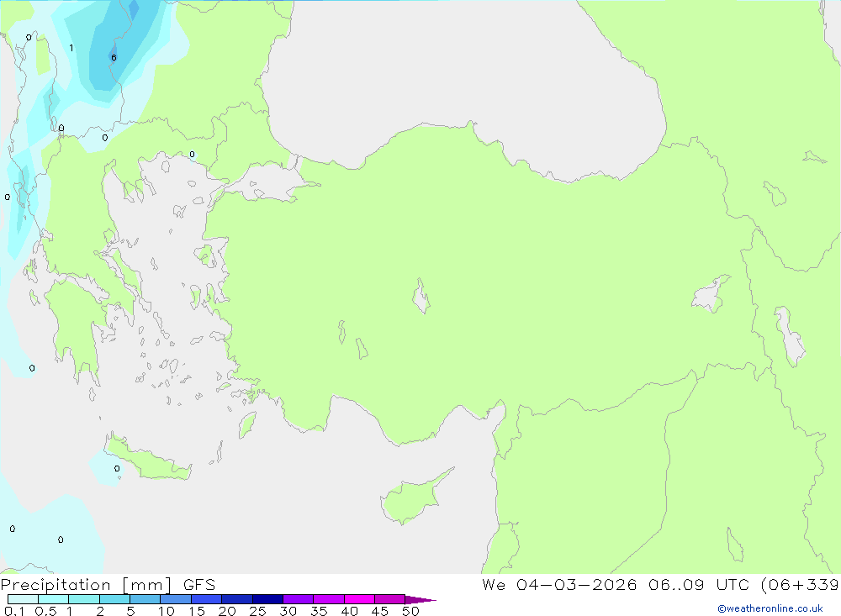Click the legend scale label '0.1'
Screen dimensions: 841x616
(14, 611)
